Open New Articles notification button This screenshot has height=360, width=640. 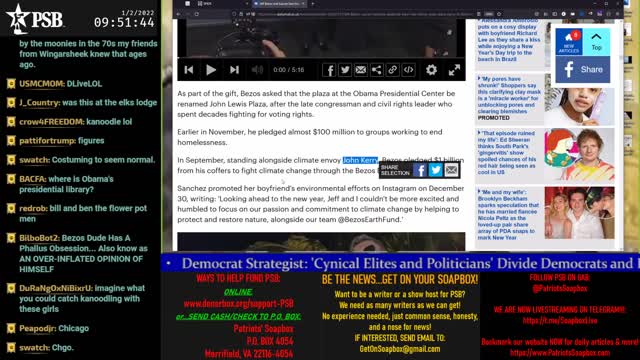[569, 41]
